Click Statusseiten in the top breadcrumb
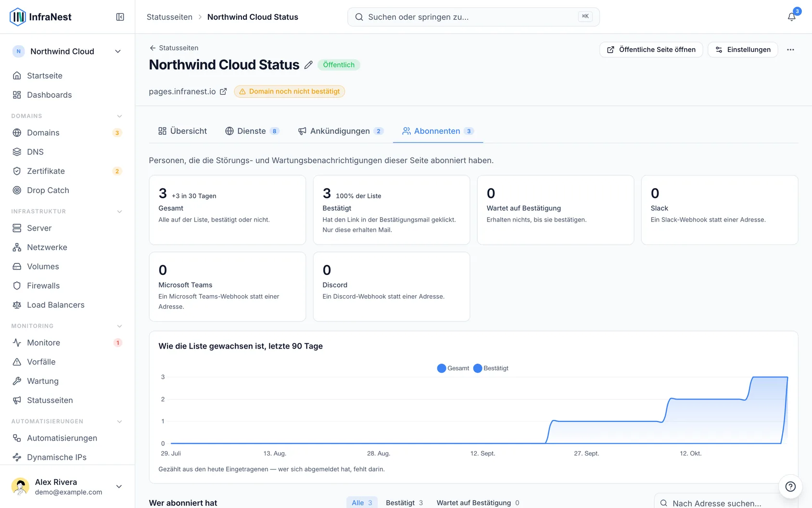 [x=169, y=17]
